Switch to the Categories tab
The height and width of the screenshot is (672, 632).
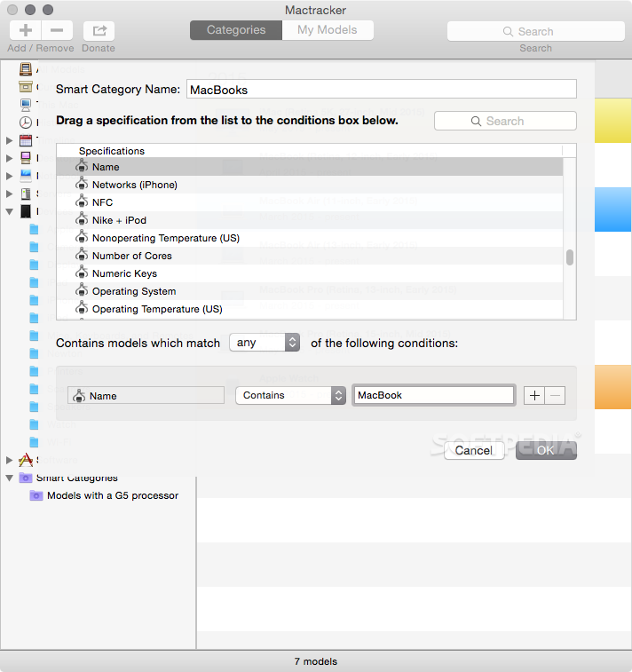[236, 30]
